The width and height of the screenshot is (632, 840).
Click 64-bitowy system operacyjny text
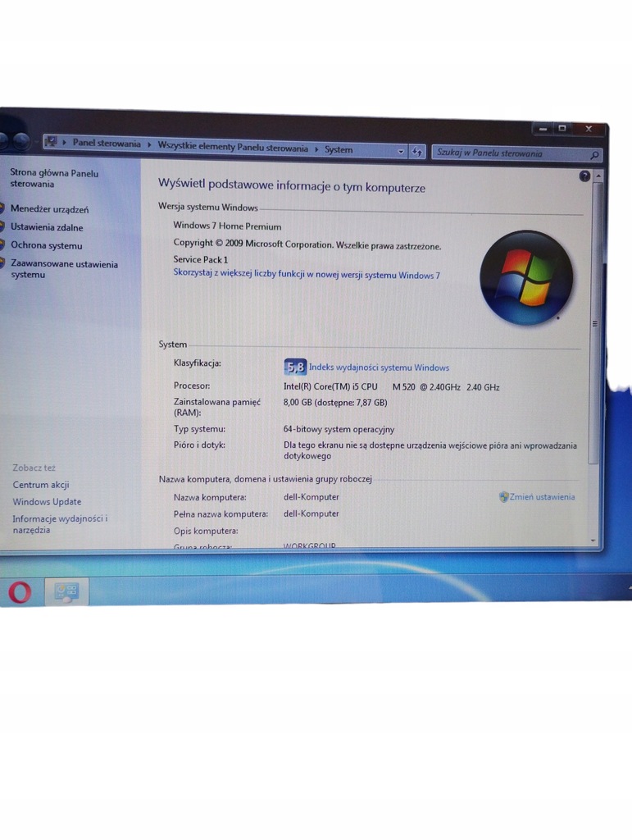coord(339,429)
